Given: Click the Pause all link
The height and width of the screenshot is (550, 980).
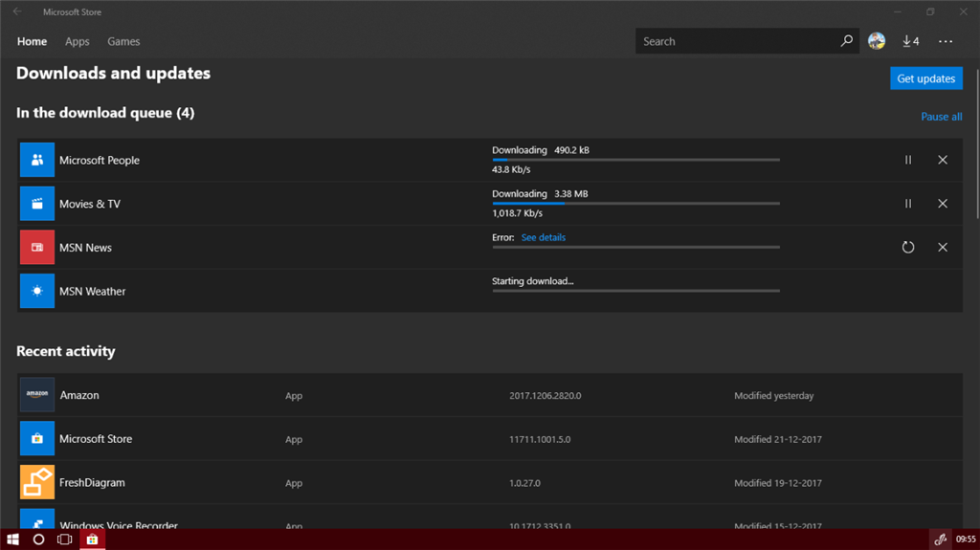Looking at the screenshot, I should point(942,117).
